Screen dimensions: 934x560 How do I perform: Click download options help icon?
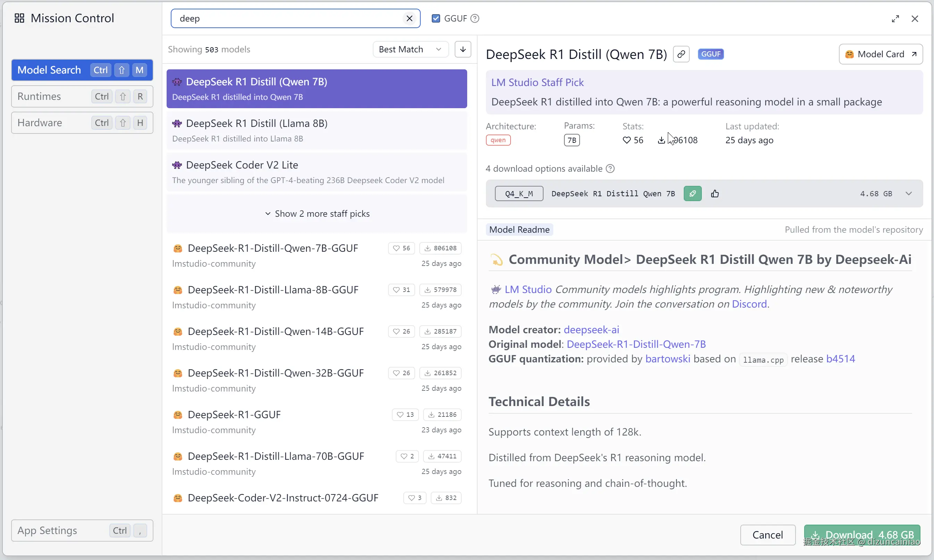pyautogui.click(x=610, y=169)
